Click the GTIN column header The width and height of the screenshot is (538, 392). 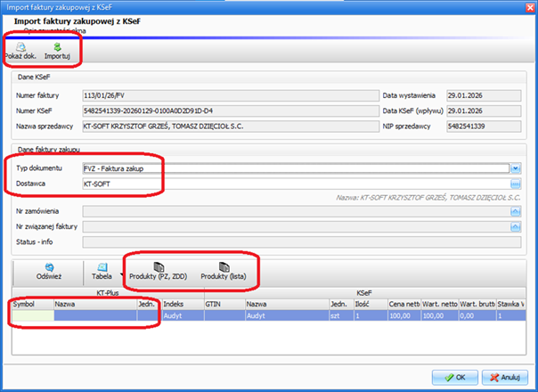(x=224, y=304)
